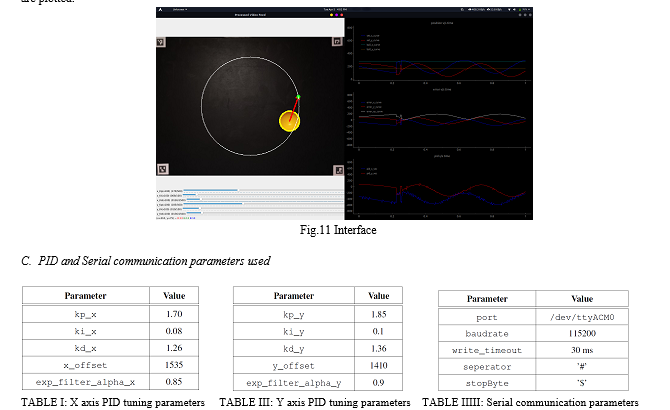Click the bottom-right ArUco marker in video feed
This screenshot has height=410, width=670.
click(x=338, y=170)
